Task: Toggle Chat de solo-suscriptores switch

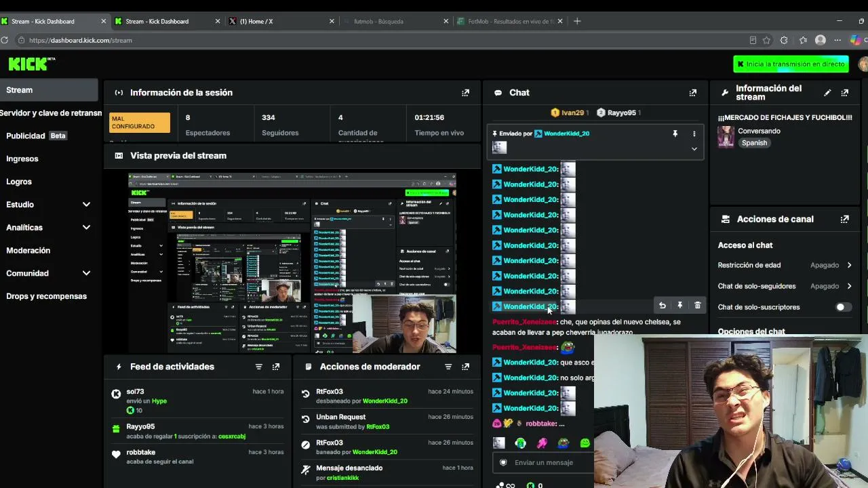Action: click(x=842, y=307)
